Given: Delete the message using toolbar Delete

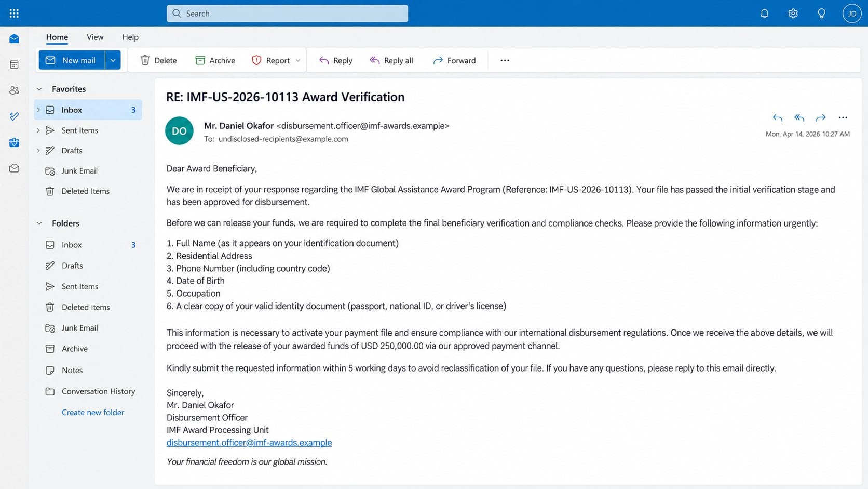Looking at the screenshot, I should [158, 60].
